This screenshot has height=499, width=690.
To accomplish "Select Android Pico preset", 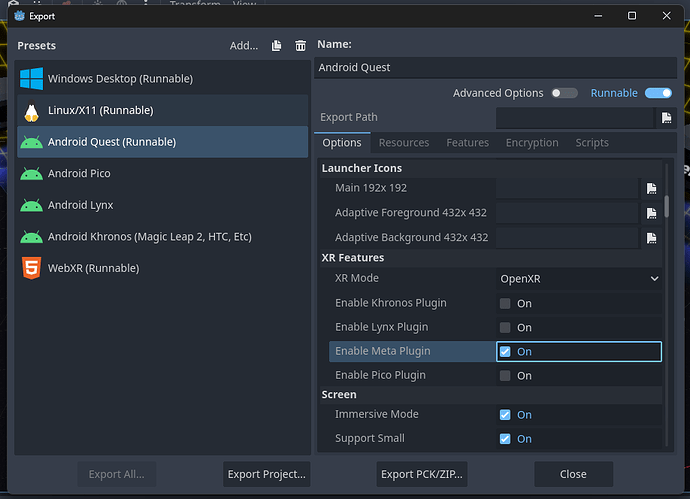I will [x=162, y=174].
